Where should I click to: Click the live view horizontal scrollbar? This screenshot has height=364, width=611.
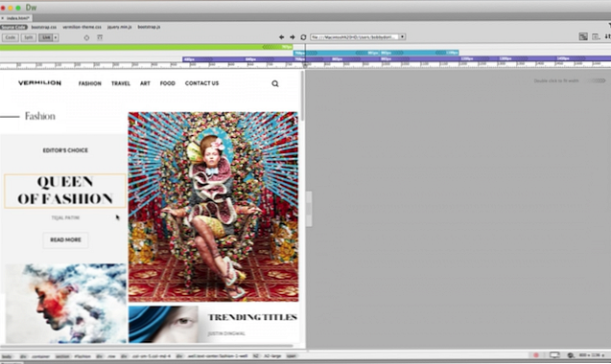[147, 346]
